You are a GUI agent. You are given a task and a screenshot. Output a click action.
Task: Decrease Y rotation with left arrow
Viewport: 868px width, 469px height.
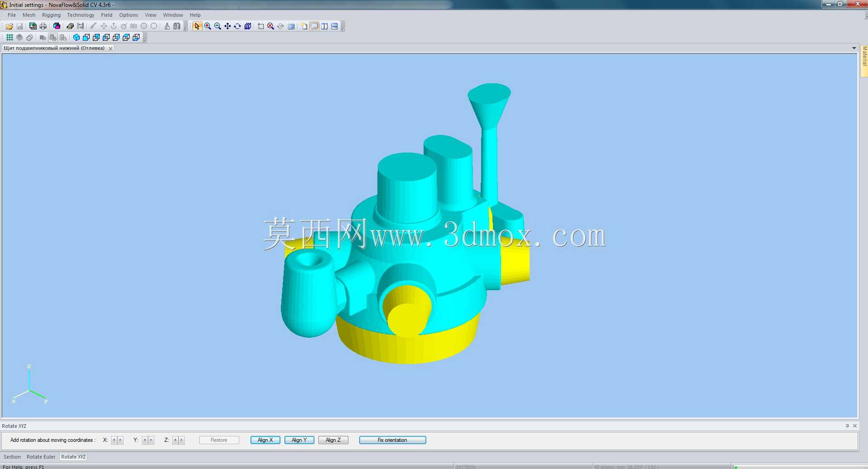145,440
